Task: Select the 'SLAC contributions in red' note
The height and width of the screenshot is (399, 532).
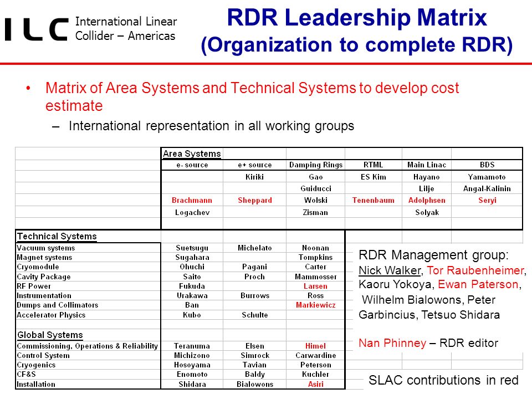Action: (443, 380)
